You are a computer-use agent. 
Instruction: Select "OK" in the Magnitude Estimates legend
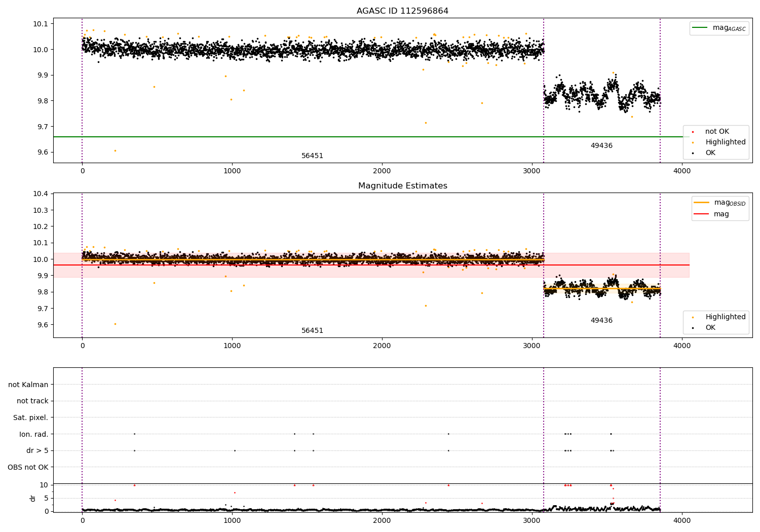click(x=710, y=328)
